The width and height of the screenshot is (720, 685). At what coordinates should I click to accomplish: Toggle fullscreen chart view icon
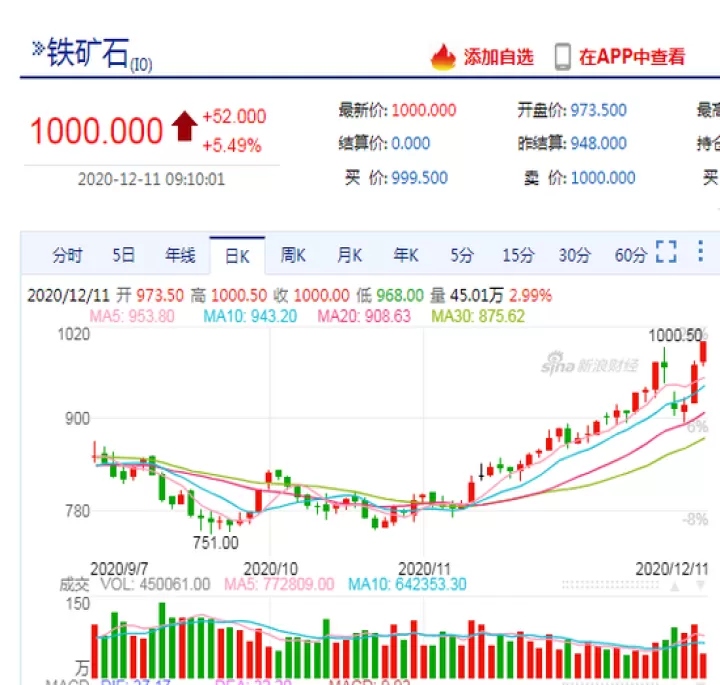(x=666, y=252)
